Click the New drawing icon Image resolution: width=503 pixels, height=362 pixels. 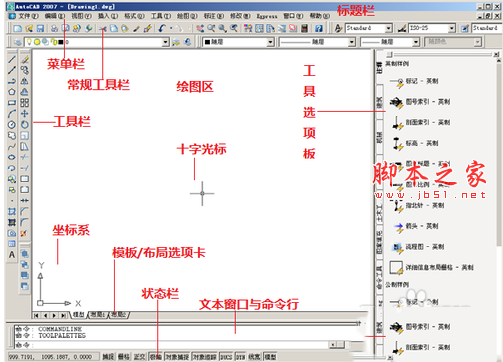tap(17, 28)
